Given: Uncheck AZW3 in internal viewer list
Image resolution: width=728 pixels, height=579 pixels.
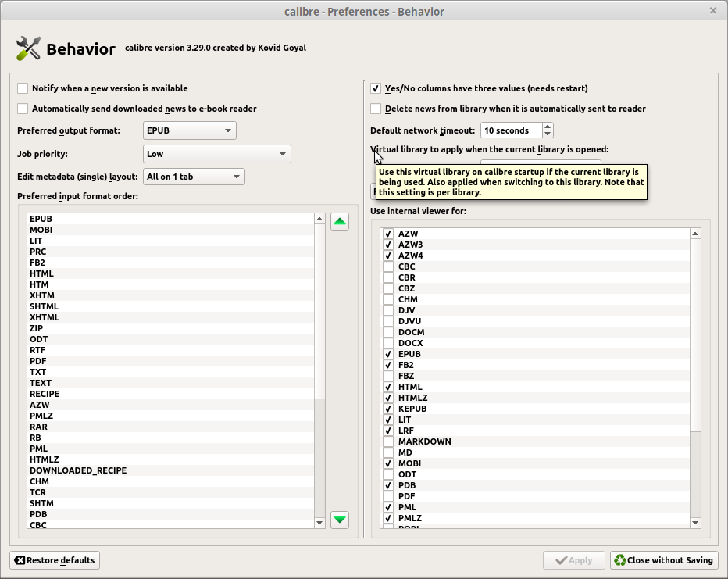Looking at the screenshot, I should click(388, 245).
